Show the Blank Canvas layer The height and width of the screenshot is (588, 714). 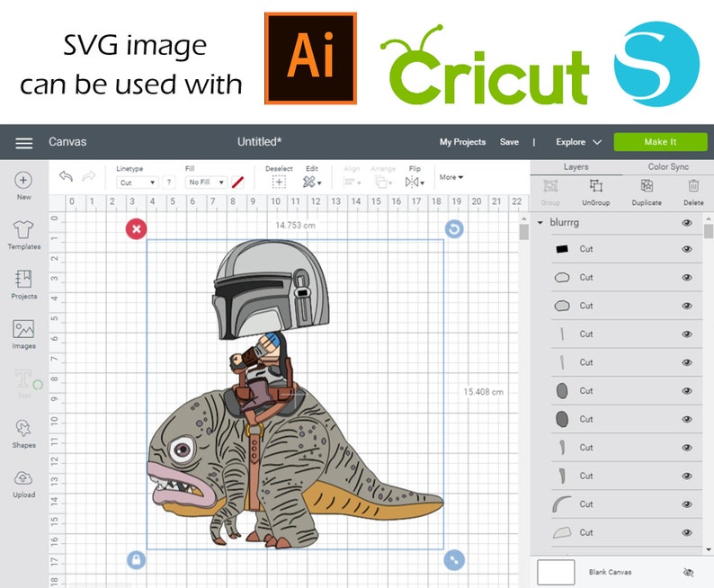(x=689, y=573)
